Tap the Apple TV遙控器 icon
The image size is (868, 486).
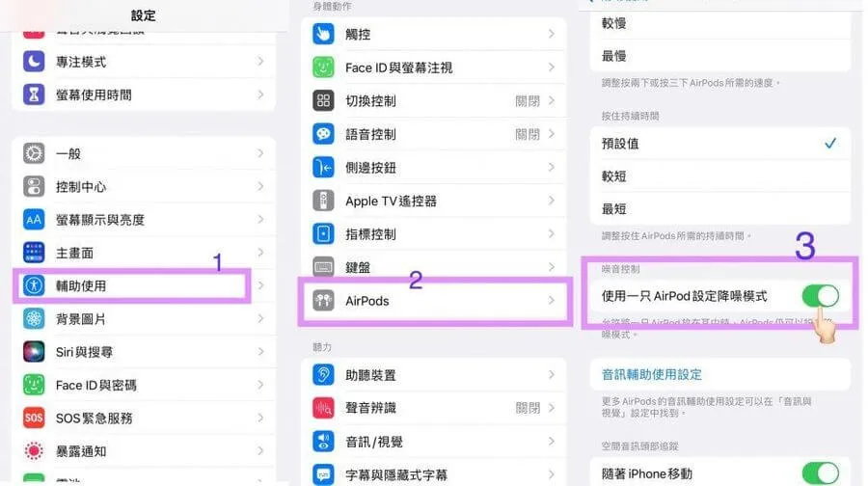(x=323, y=201)
